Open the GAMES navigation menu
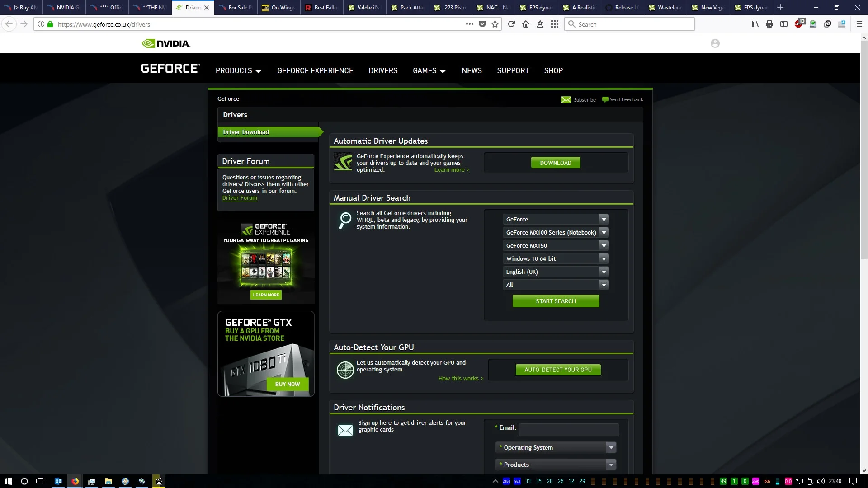 pos(429,70)
